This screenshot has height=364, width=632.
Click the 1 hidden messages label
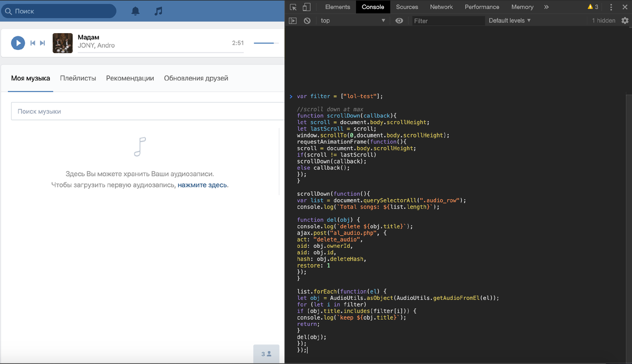[x=604, y=21]
